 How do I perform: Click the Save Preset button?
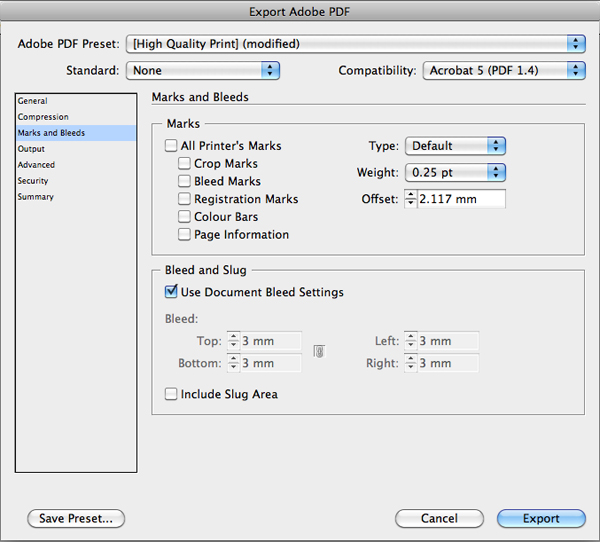pyautogui.click(x=76, y=518)
